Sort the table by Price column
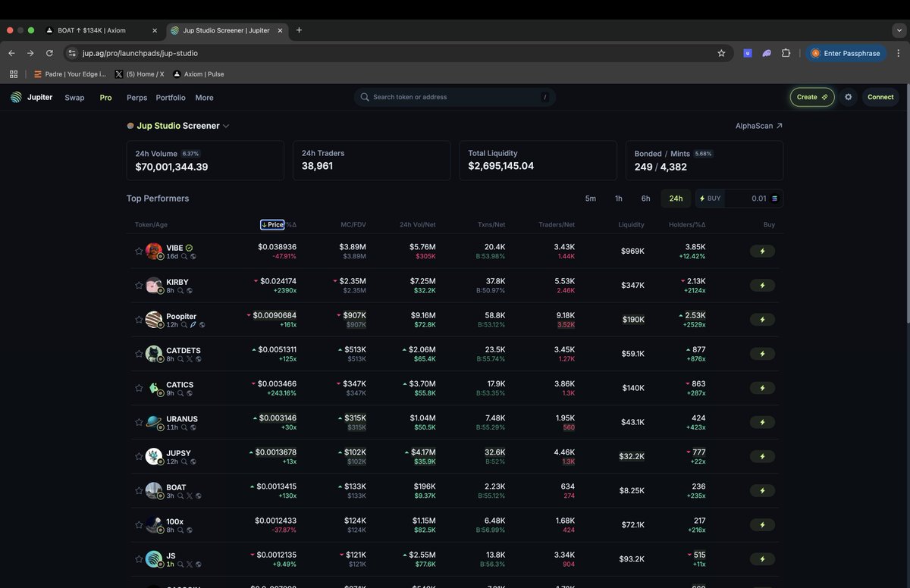This screenshot has height=588, width=910. [x=272, y=224]
